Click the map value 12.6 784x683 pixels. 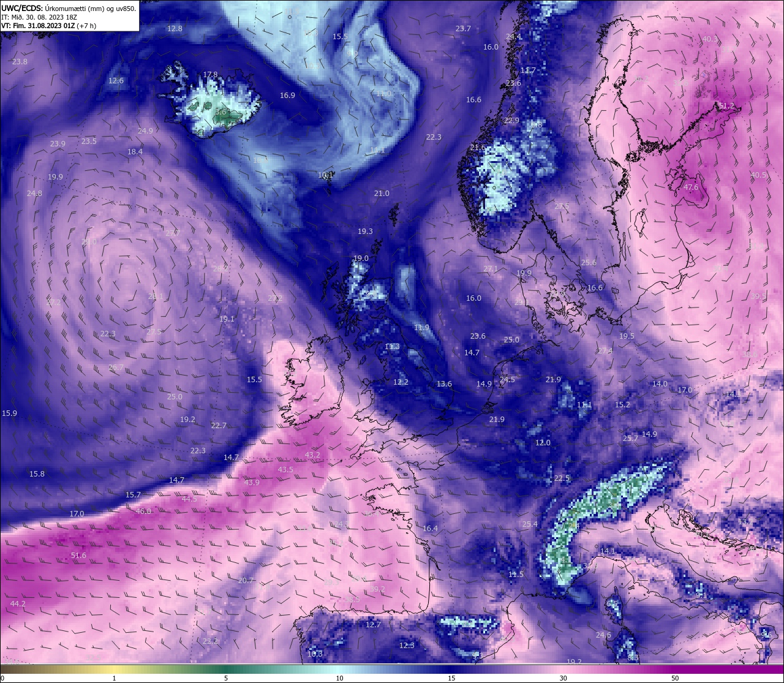point(116,81)
